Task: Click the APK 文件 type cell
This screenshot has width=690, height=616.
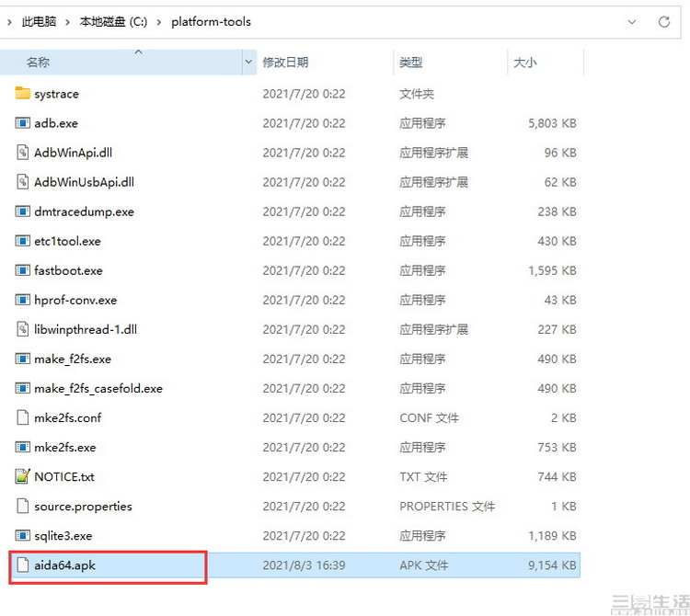Action: [x=424, y=565]
